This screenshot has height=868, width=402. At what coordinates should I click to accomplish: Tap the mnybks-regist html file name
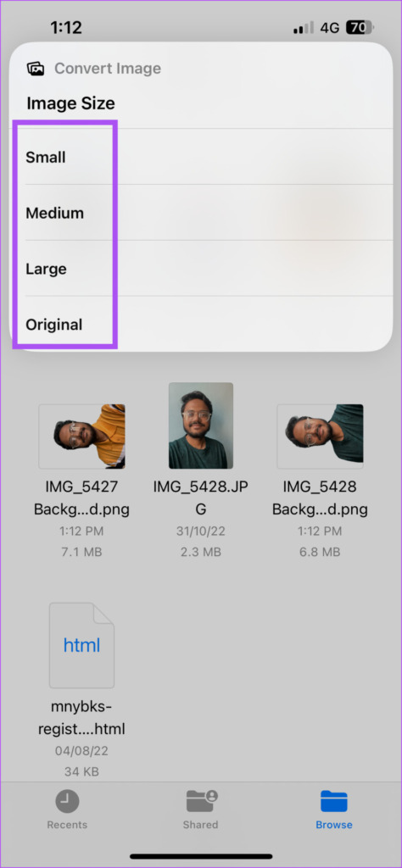82,718
